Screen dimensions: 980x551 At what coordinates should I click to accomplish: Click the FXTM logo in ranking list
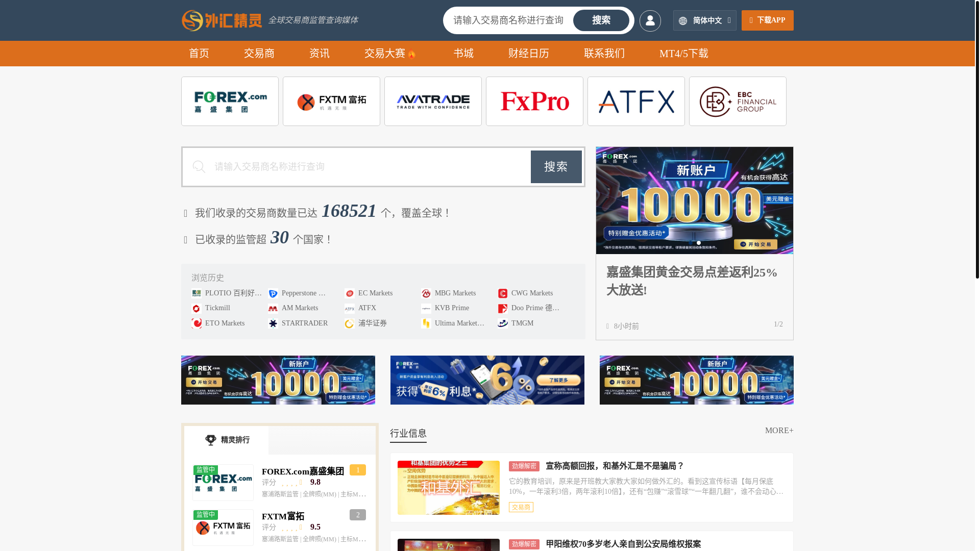tap(223, 528)
